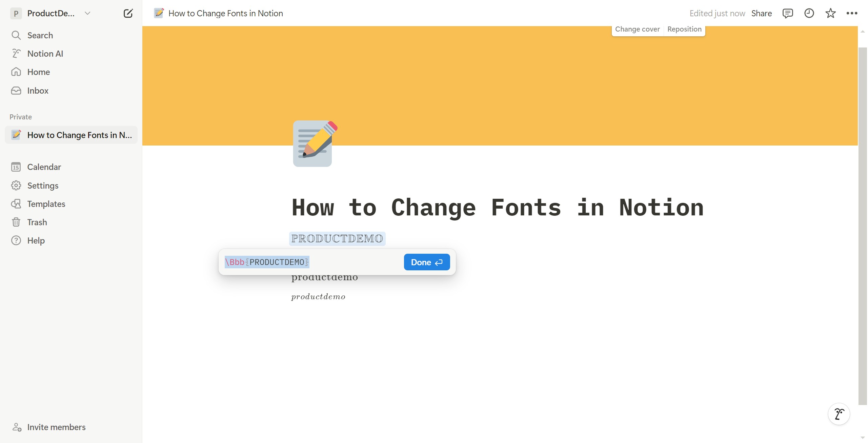This screenshot has height=443, width=868.
Task: Click the rendered PRODUCTDEMO equation block
Action: coord(337,239)
